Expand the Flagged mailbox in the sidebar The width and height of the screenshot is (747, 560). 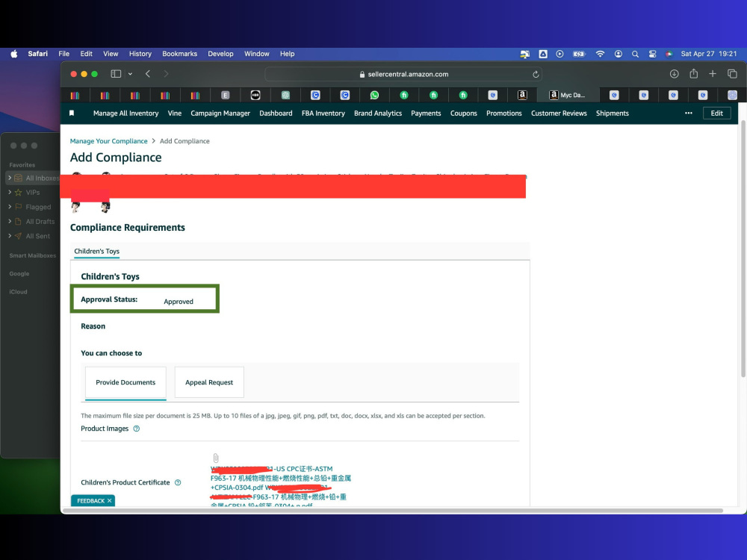click(x=10, y=207)
